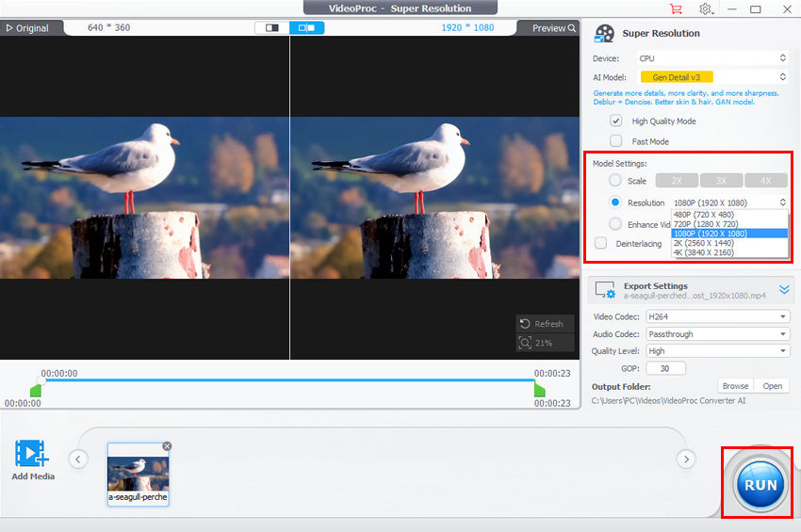
Task: Click the GOP value field
Action: 665,368
